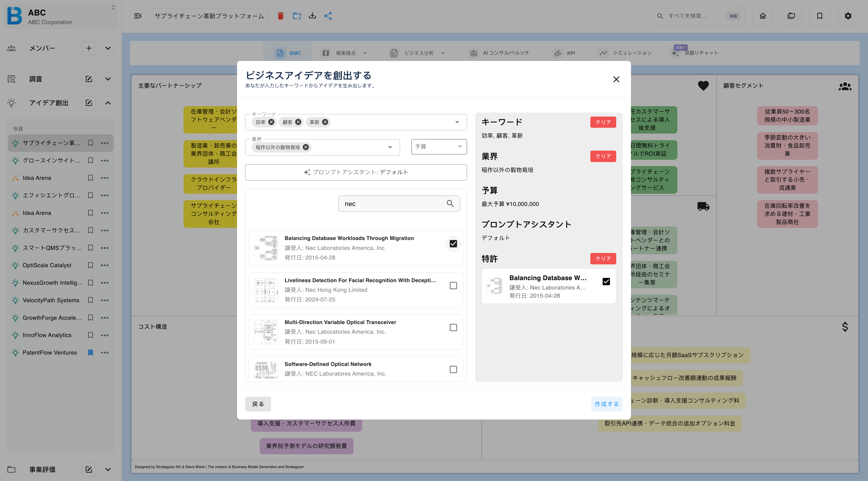Click the patent search magnifier icon

tap(450, 203)
